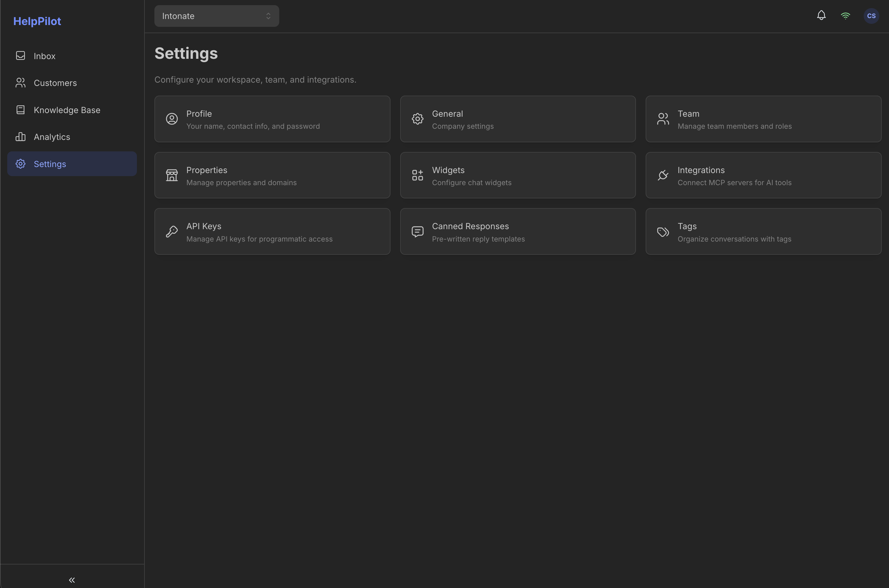Click 'Organize conversations with tags' text

point(735,239)
